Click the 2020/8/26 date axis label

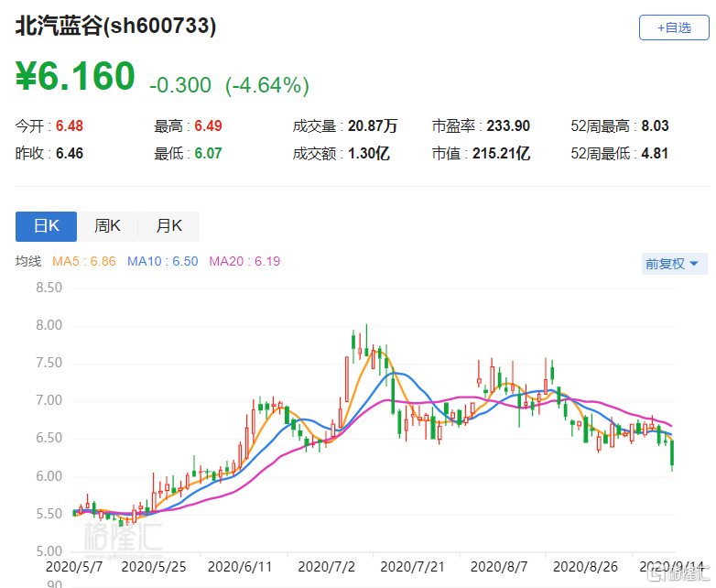click(x=585, y=567)
